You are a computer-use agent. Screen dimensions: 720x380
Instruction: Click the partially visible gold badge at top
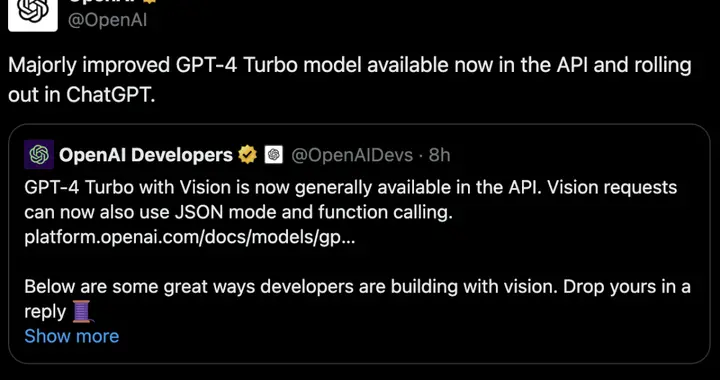pos(149,1)
